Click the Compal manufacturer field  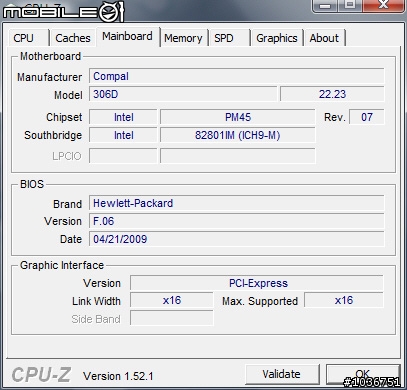point(237,76)
